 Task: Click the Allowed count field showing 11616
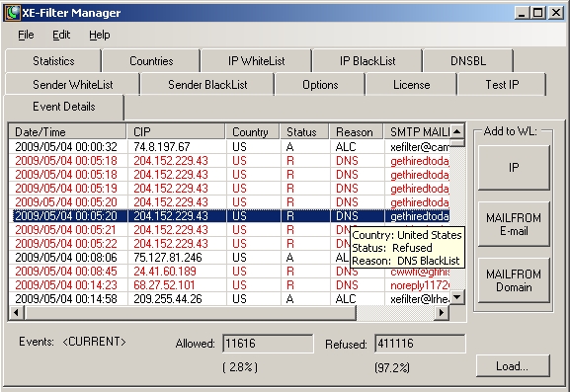[268, 344]
